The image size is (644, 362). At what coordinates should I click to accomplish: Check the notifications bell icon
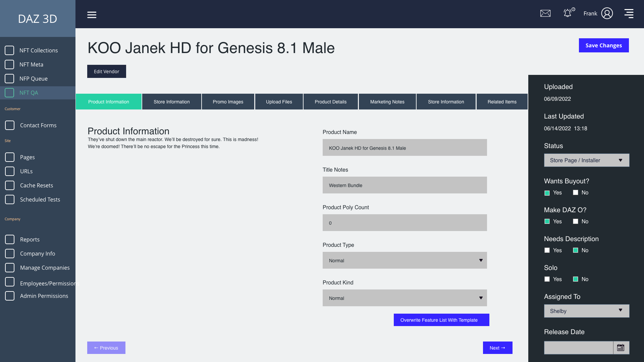[568, 13]
